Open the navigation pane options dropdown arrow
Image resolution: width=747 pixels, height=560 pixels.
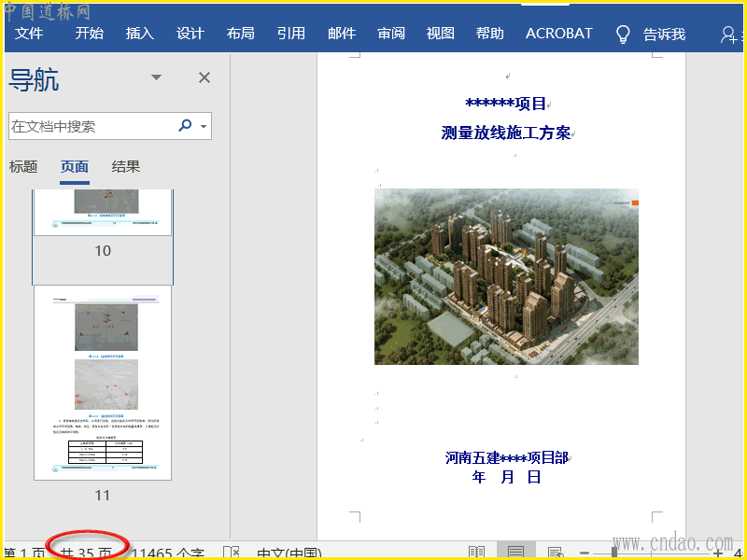(156, 77)
